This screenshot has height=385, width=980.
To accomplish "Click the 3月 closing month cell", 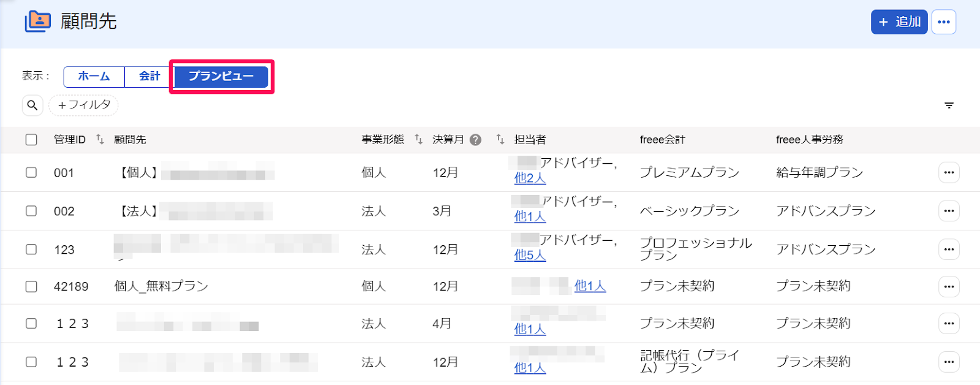I will coord(442,211).
